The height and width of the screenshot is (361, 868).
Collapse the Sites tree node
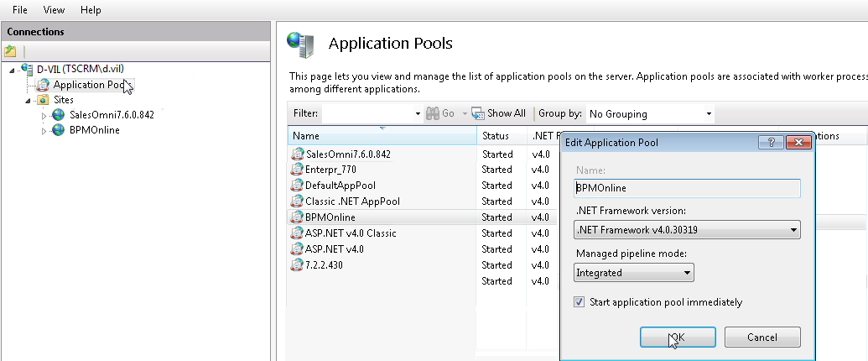click(x=28, y=101)
